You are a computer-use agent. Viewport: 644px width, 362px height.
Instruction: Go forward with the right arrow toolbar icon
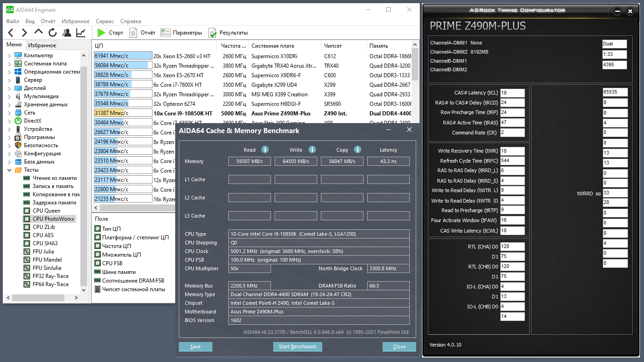(25, 33)
